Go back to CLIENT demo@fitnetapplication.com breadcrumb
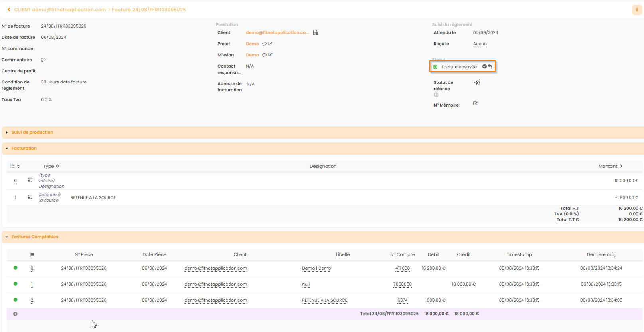This screenshot has height=332, width=644. [x=60, y=10]
